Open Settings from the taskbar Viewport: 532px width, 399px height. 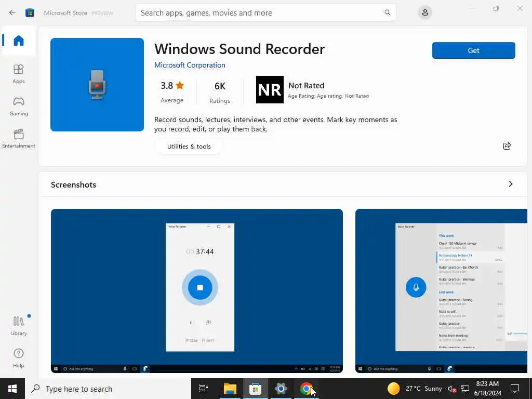281,389
